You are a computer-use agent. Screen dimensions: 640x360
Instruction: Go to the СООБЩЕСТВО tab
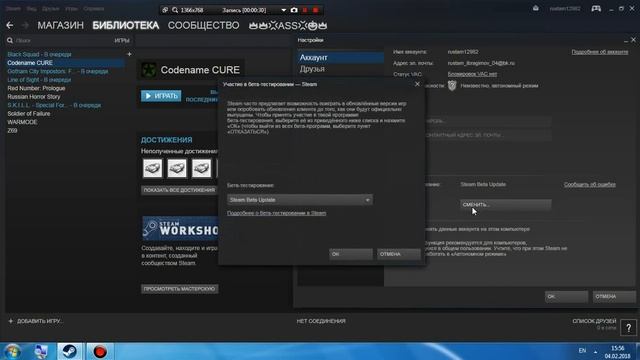[x=204, y=25]
